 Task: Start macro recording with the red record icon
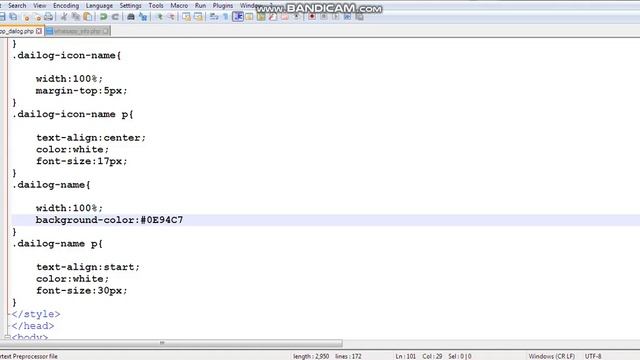click(312, 17)
